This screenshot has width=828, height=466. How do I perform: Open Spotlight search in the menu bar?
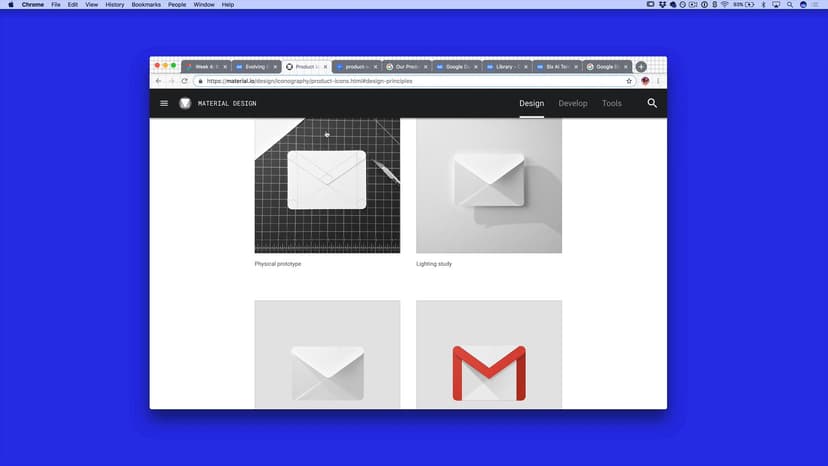789,5
